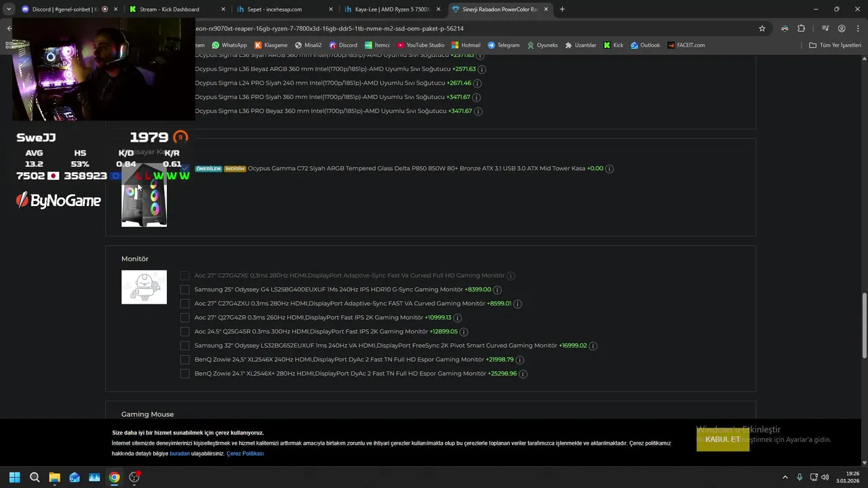Viewport: 868px width, 488px height.
Task: Open Windows Start menu
Action: point(14,477)
